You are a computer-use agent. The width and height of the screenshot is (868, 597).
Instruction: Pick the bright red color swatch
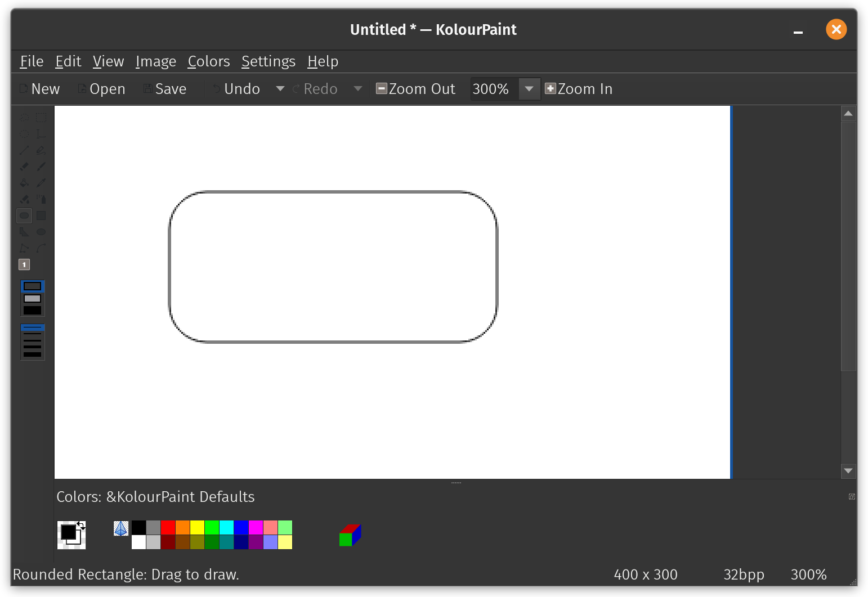168,527
